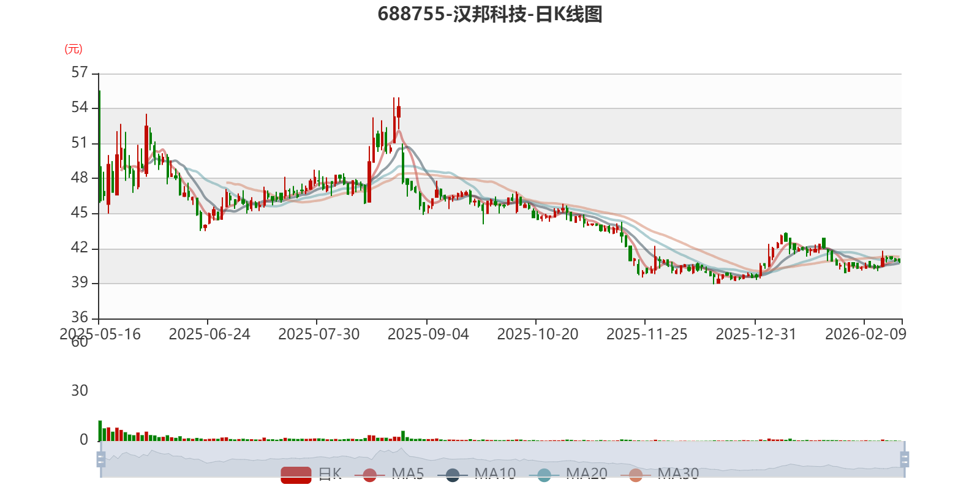Hide the MA30 line via legend

(660, 474)
